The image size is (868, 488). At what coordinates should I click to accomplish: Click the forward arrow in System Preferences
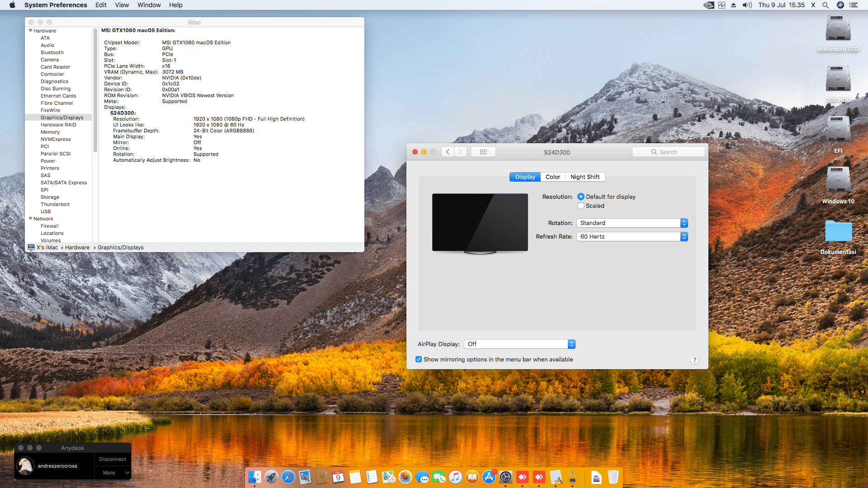click(460, 152)
